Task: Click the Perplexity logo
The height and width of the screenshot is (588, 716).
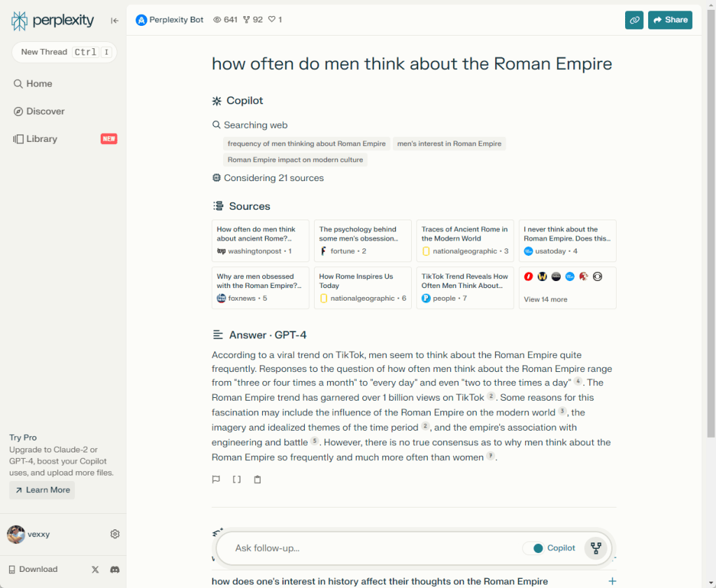Action: [52, 20]
